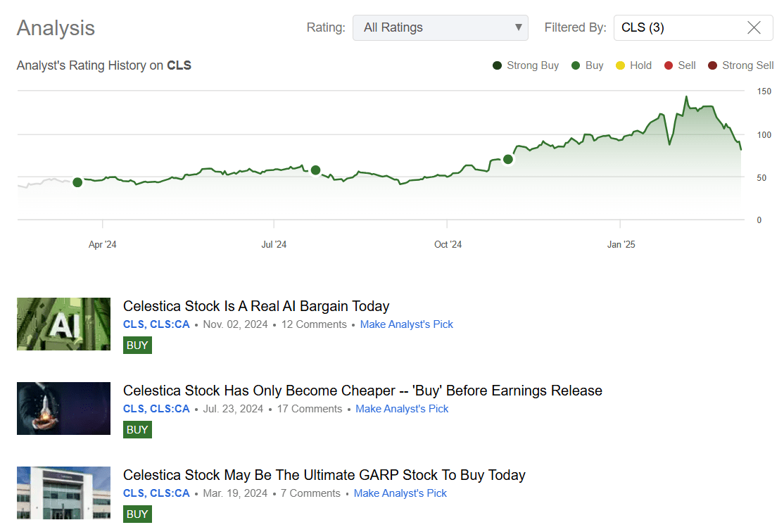Select the Buy marker near Oct '24
The image size is (784, 532).
[x=507, y=160]
